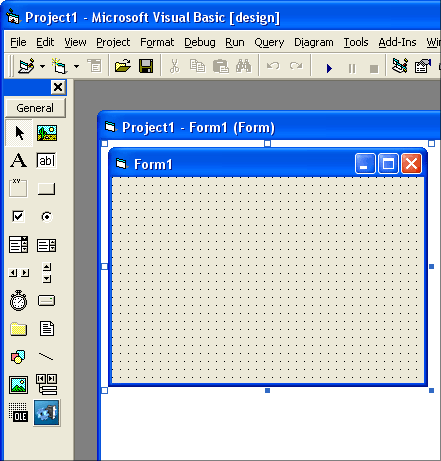Open the Project menu
This screenshot has height=461, width=441.
click(x=113, y=42)
